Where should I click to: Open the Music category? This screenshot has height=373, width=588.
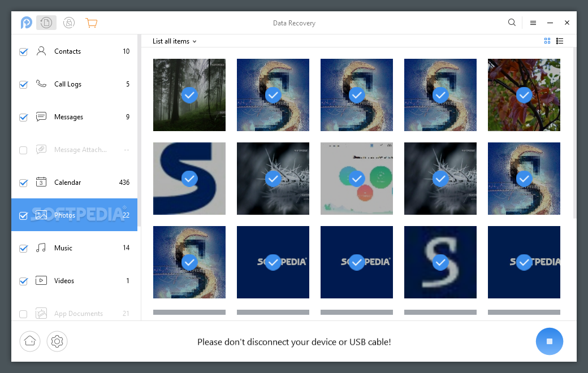click(74, 248)
